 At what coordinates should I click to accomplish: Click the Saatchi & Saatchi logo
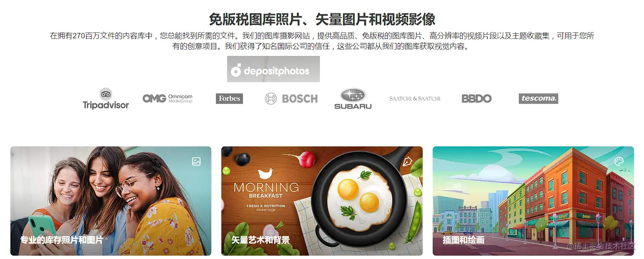pos(415,99)
